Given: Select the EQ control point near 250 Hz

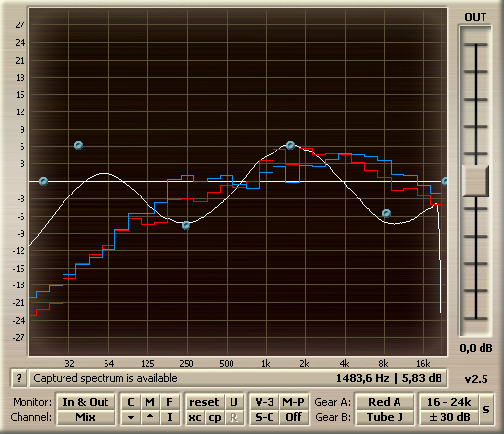Looking at the screenshot, I should [186, 225].
